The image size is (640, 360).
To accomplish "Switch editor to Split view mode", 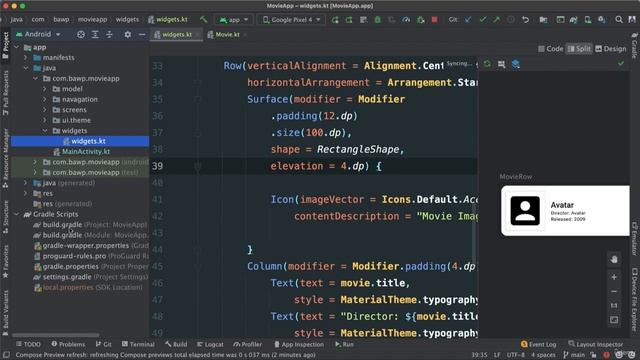I will (579, 49).
